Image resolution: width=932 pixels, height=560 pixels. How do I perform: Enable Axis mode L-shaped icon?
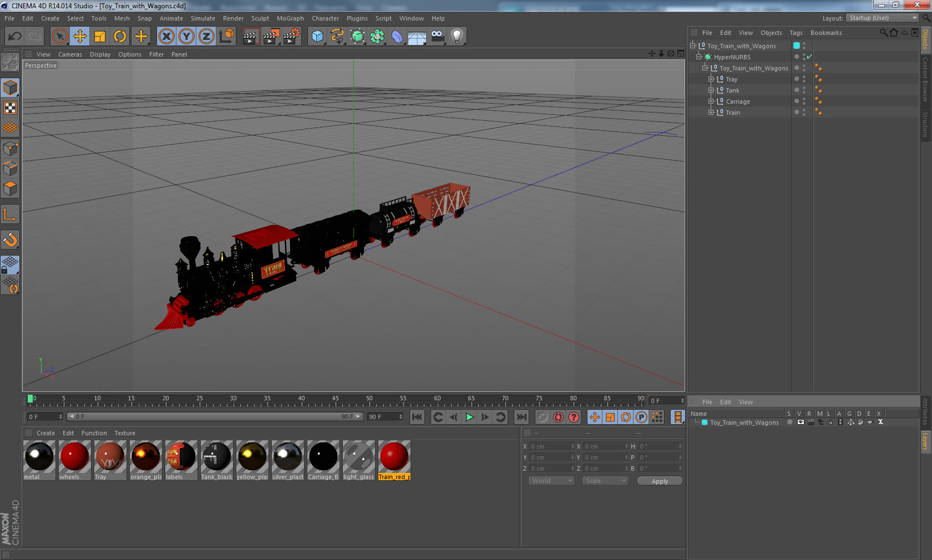(x=11, y=214)
